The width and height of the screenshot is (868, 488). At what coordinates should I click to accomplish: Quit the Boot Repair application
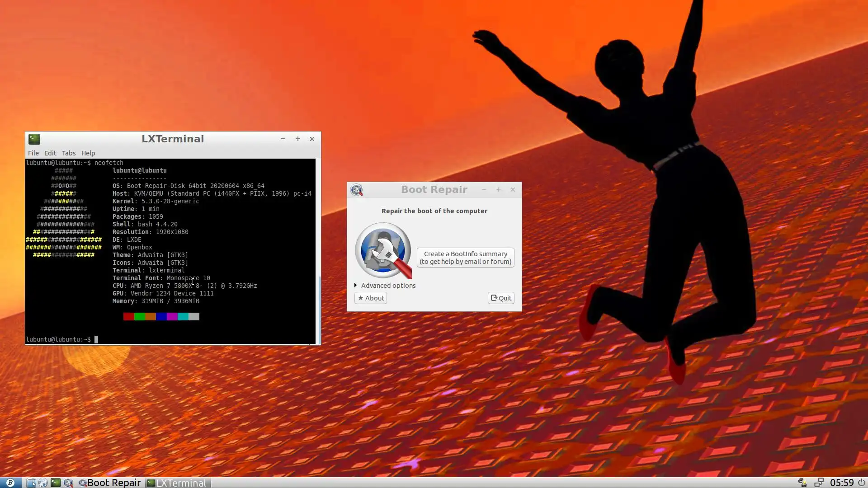(501, 298)
